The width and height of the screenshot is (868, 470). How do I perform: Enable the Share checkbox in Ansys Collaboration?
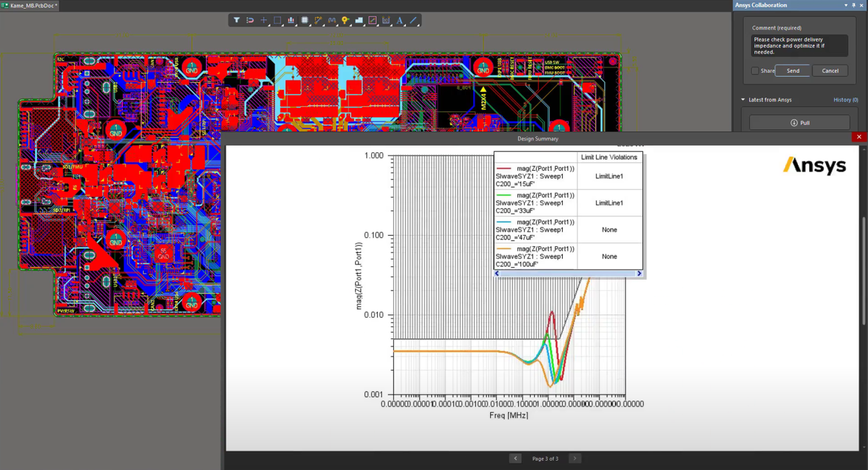tap(755, 70)
